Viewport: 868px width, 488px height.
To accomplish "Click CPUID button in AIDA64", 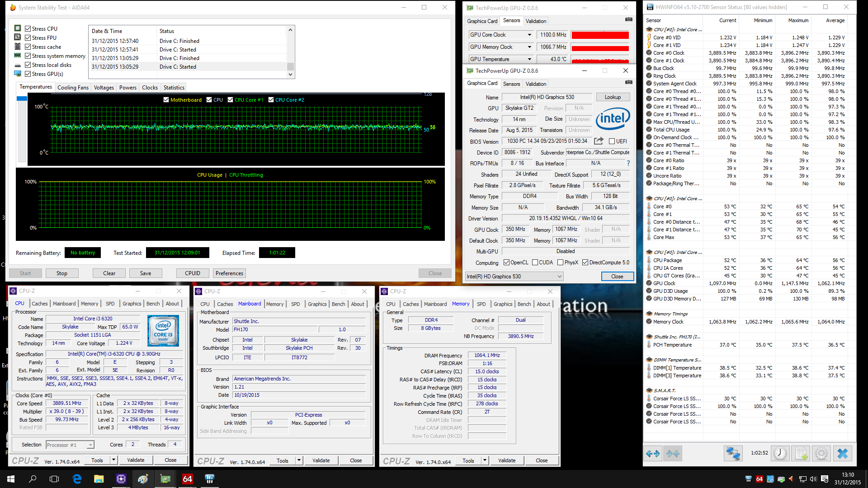I will (193, 273).
